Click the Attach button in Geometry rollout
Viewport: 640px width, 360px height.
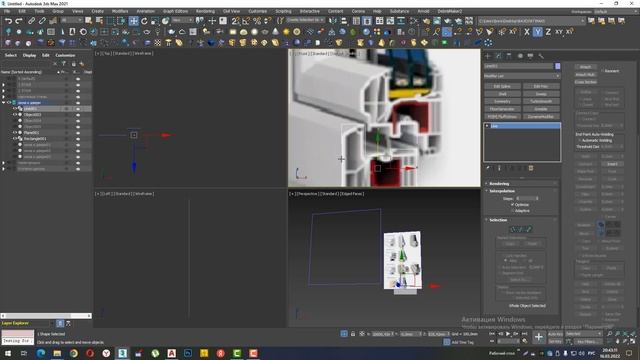click(585, 67)
